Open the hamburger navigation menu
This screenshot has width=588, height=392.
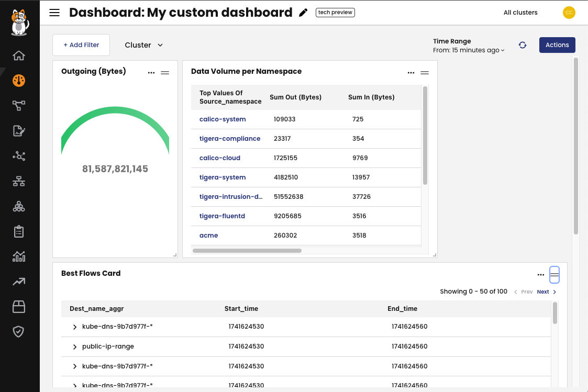54,13
